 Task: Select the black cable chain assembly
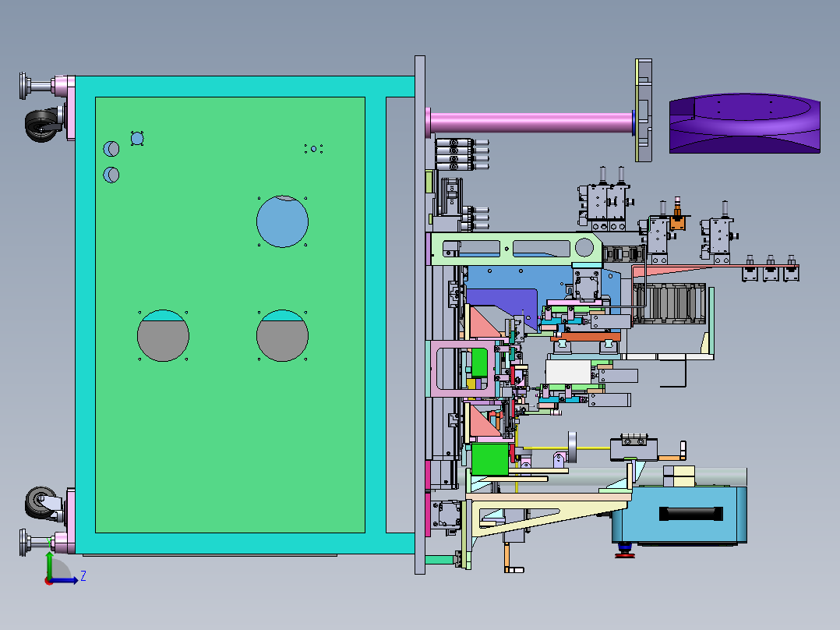[669, 304]
